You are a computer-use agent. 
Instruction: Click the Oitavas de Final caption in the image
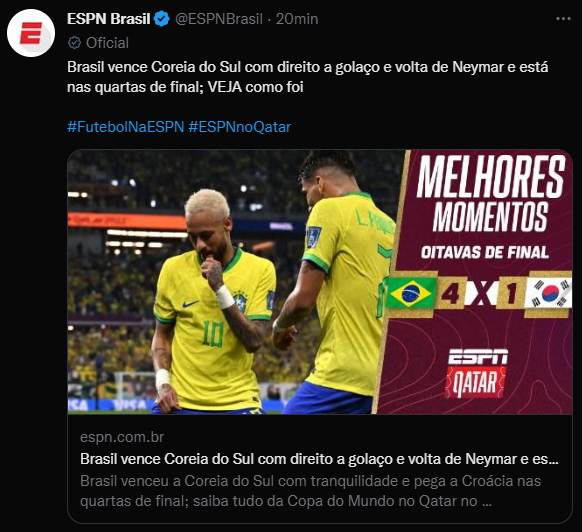point(484,253)
